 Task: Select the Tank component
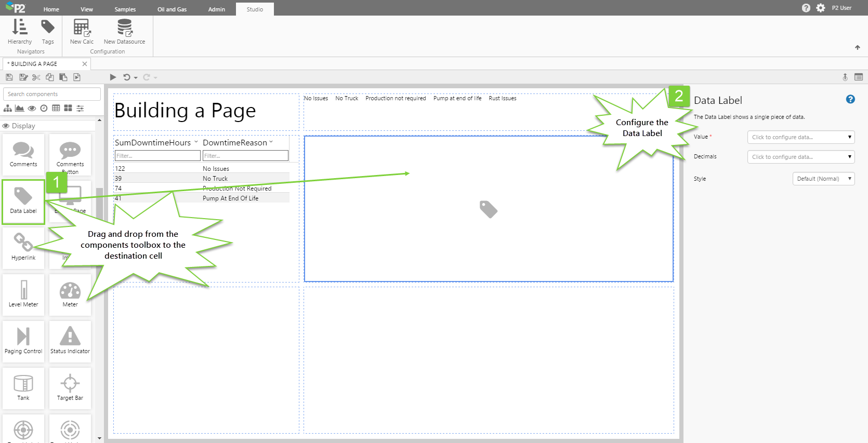[23, 388]
